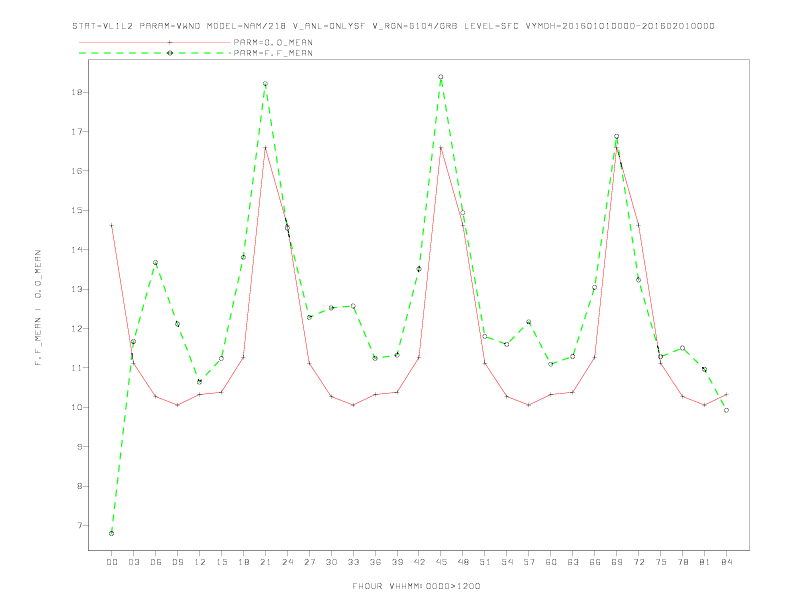
Task: Click x-axis tick label 03
Action: point(133,562)
